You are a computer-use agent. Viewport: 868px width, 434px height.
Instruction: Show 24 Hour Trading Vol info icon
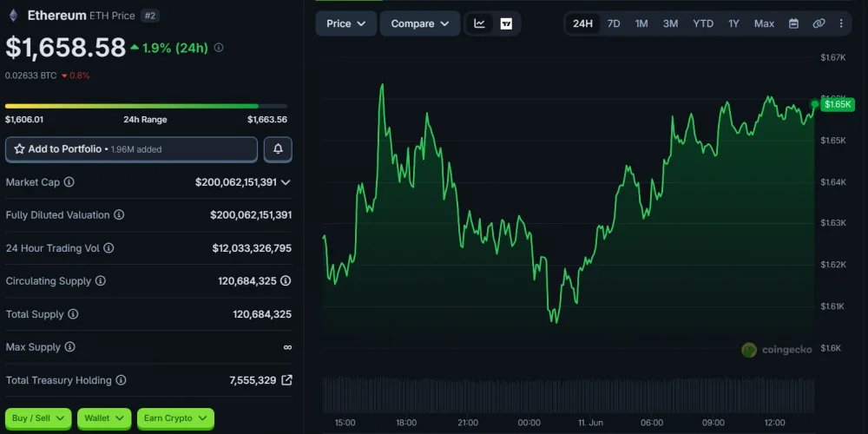(109, 248)
